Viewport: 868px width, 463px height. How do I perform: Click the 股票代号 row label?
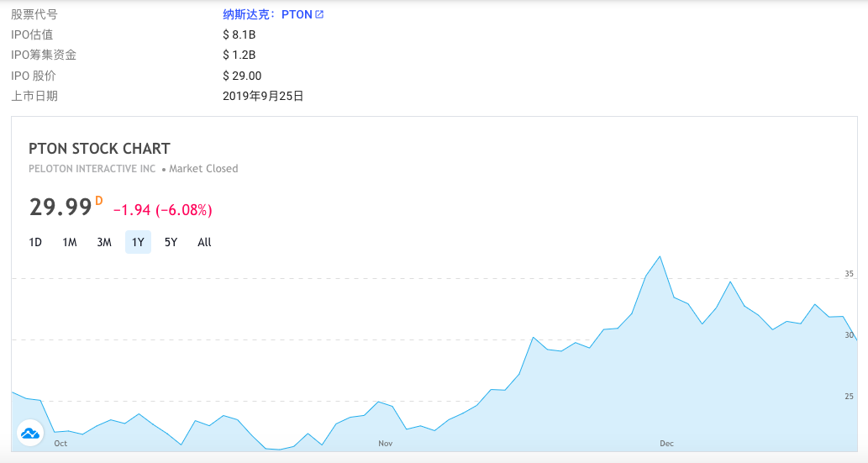click(x=34, y=14)
